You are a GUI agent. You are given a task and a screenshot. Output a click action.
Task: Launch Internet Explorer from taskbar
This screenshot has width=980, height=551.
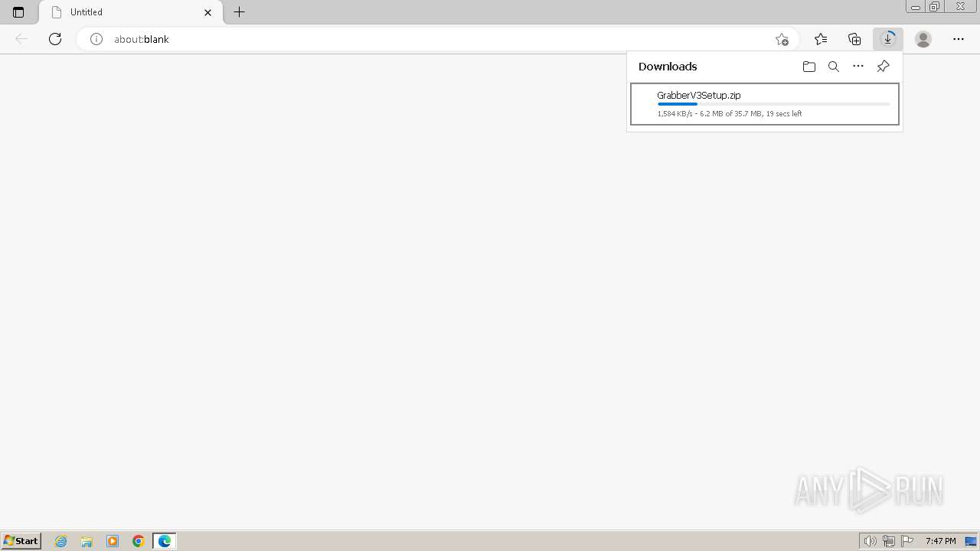click(x=61, y=541)
